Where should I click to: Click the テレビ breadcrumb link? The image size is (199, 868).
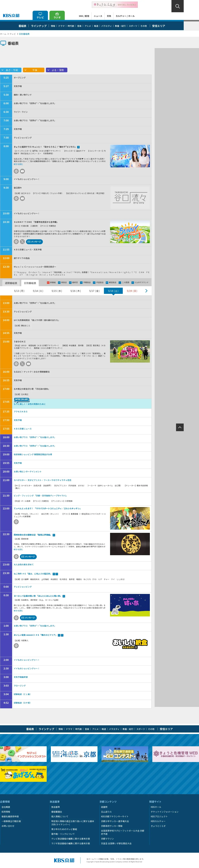[x=12, y=34]
